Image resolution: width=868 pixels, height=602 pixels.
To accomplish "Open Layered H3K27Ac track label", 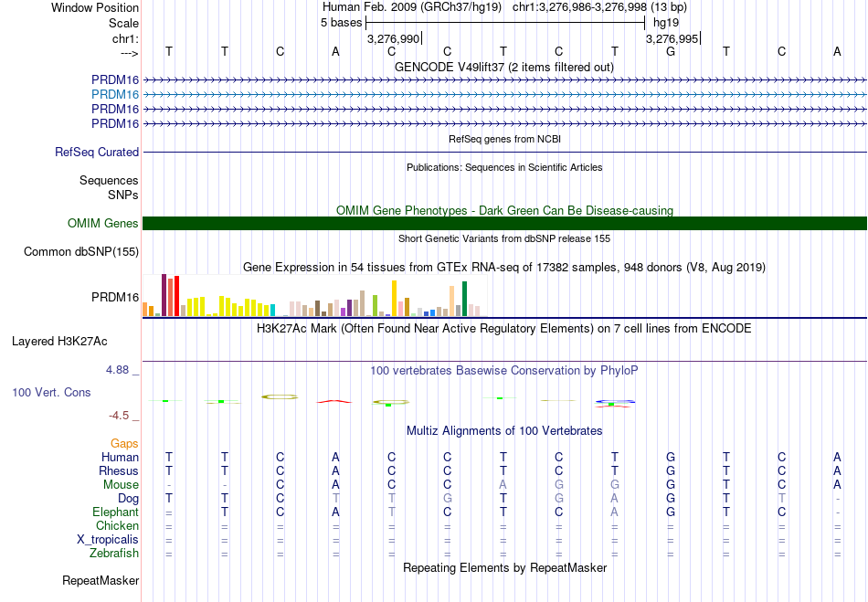I will pyautogui.click(x=59, y=342).
